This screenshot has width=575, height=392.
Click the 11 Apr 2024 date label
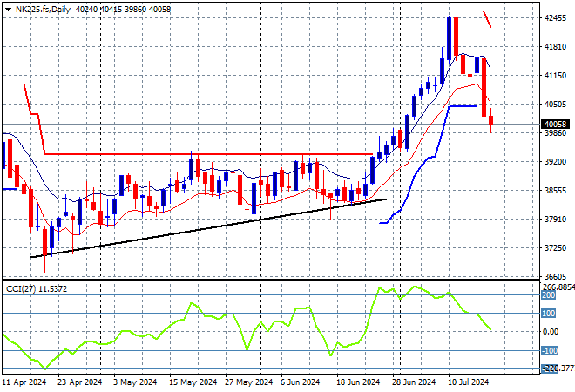[24, 382]
